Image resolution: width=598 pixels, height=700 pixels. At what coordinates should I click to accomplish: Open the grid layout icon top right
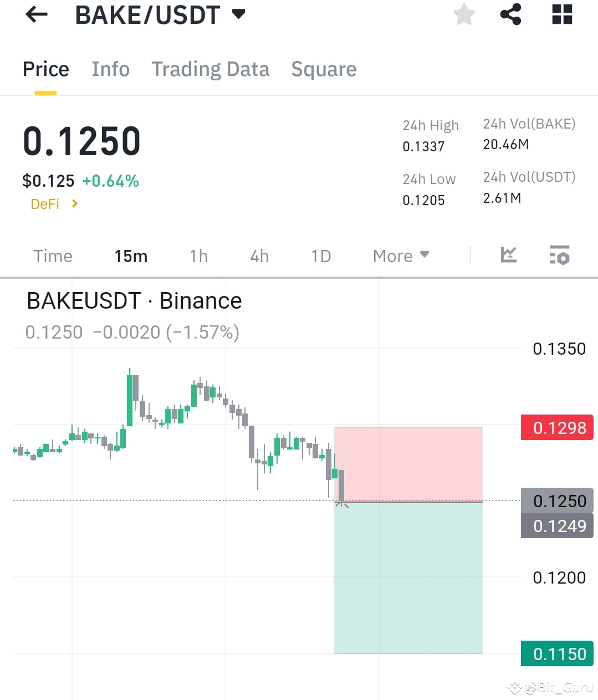click(561, 15)
